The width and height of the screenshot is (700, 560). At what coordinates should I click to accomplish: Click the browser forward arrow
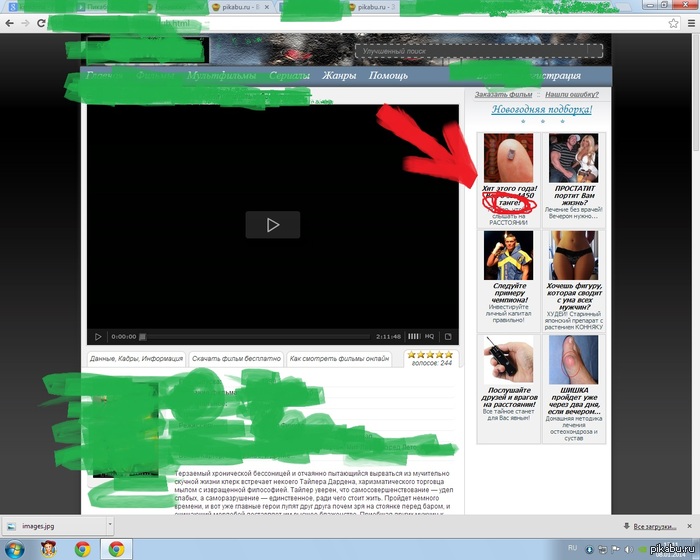click(28, 23)
